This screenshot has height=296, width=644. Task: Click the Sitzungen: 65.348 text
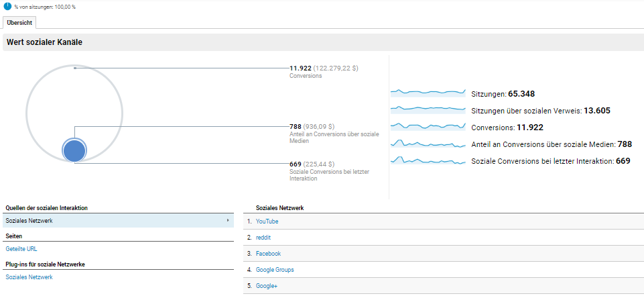click(x=503, y=94)
